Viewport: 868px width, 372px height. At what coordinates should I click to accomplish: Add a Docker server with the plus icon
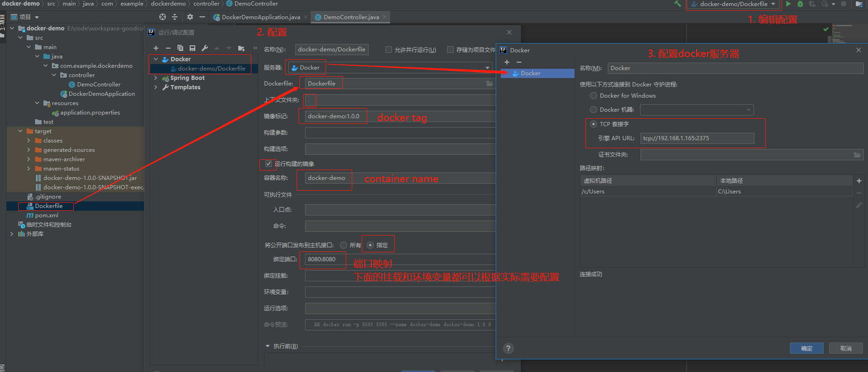[507, 62]
